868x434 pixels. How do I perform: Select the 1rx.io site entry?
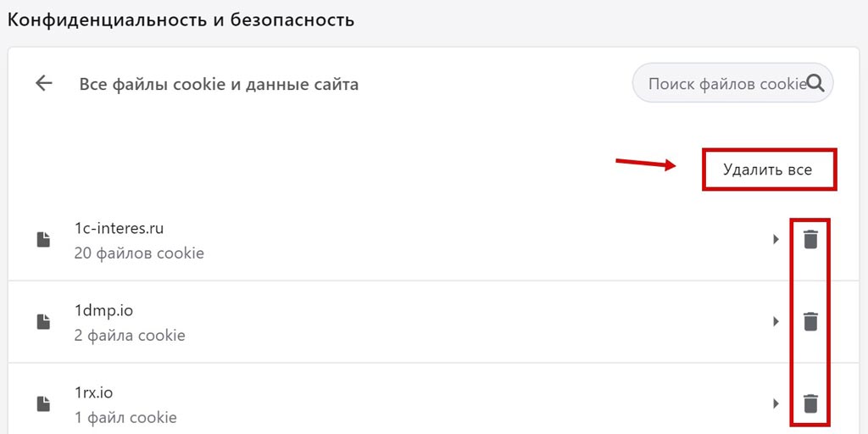(x=93, y=392)
